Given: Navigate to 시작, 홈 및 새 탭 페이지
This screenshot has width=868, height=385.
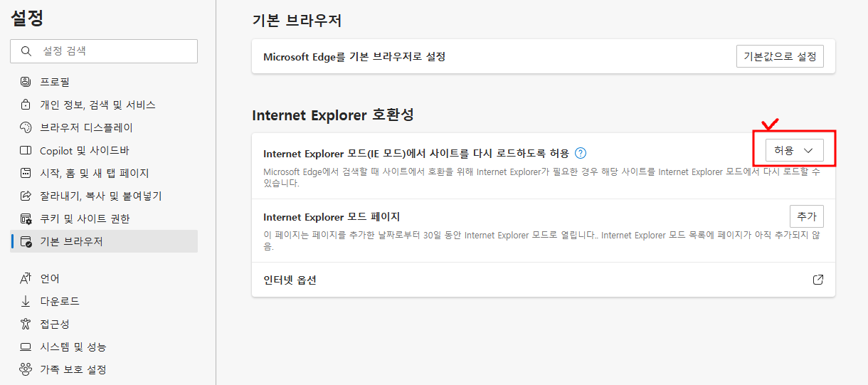Looking at the screenshot, I should pos(105,173).
